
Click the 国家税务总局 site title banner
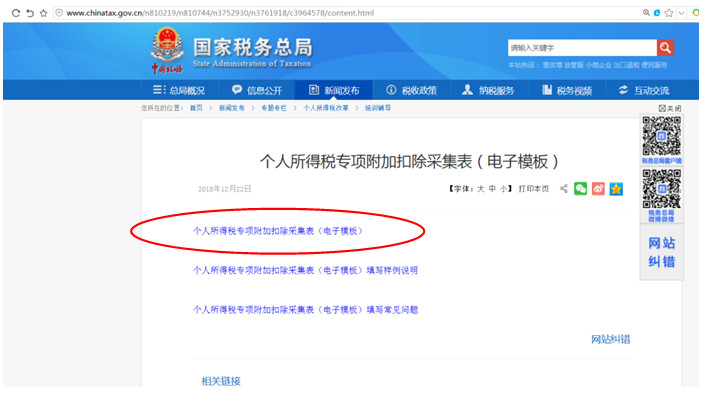252,52
